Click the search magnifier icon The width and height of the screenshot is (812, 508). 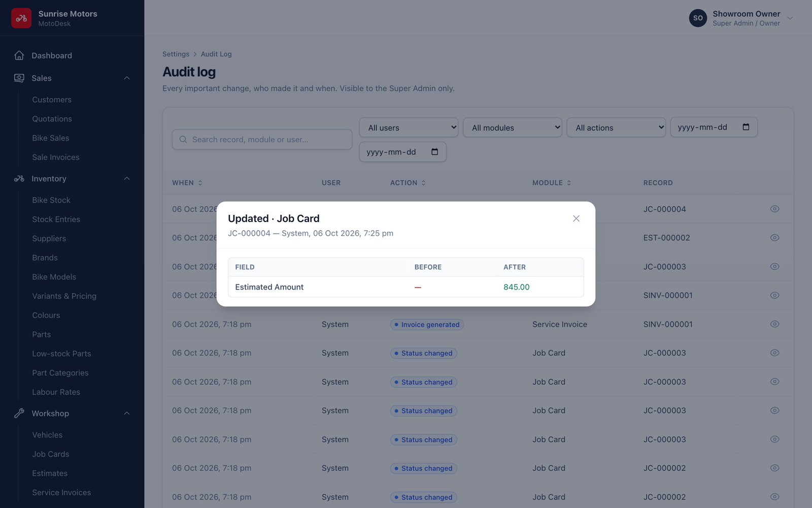pos(183,139)
